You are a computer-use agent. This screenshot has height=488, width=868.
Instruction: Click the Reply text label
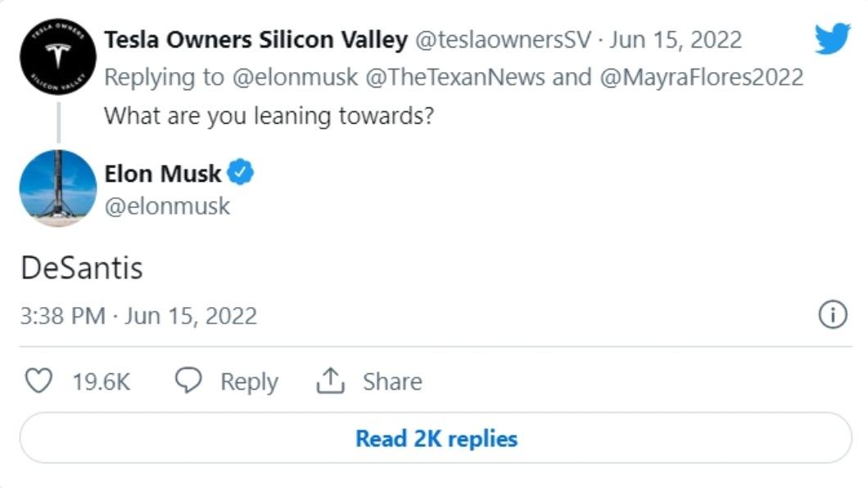249,382
